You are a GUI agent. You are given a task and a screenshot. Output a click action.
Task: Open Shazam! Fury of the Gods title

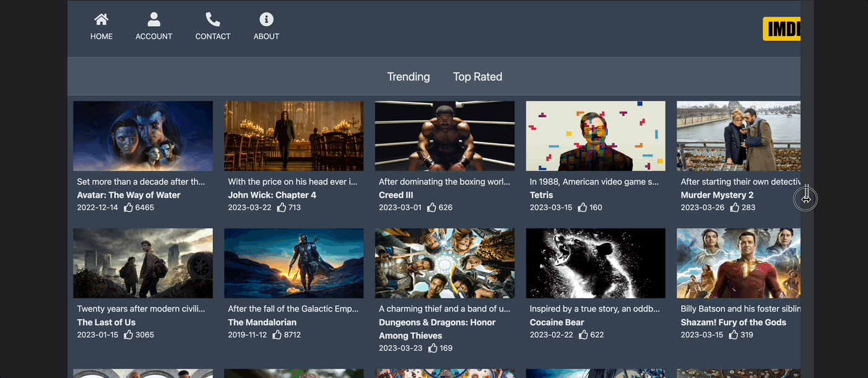tap(734, 322)
